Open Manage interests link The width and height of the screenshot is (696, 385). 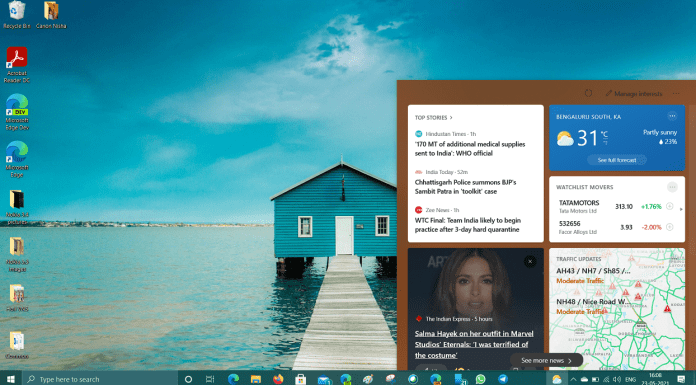pos(634,94)
